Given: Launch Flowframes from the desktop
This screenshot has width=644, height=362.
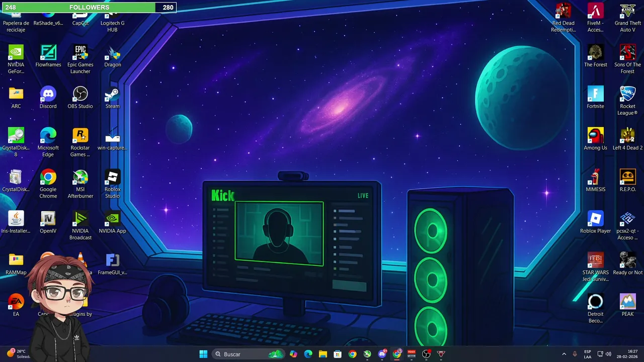Looking at the screenshot, I should (x=48, y=56).
